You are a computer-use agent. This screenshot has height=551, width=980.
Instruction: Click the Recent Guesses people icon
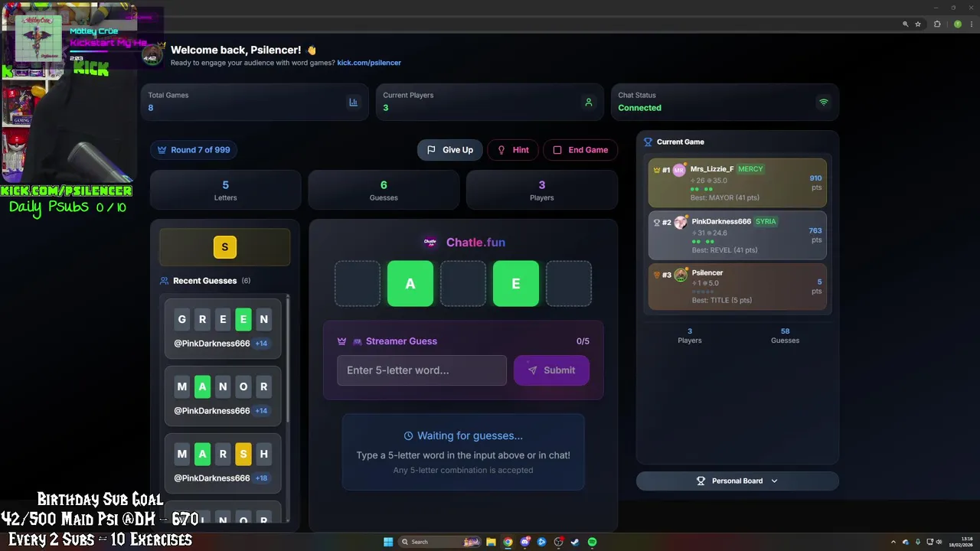click(164, 281)
